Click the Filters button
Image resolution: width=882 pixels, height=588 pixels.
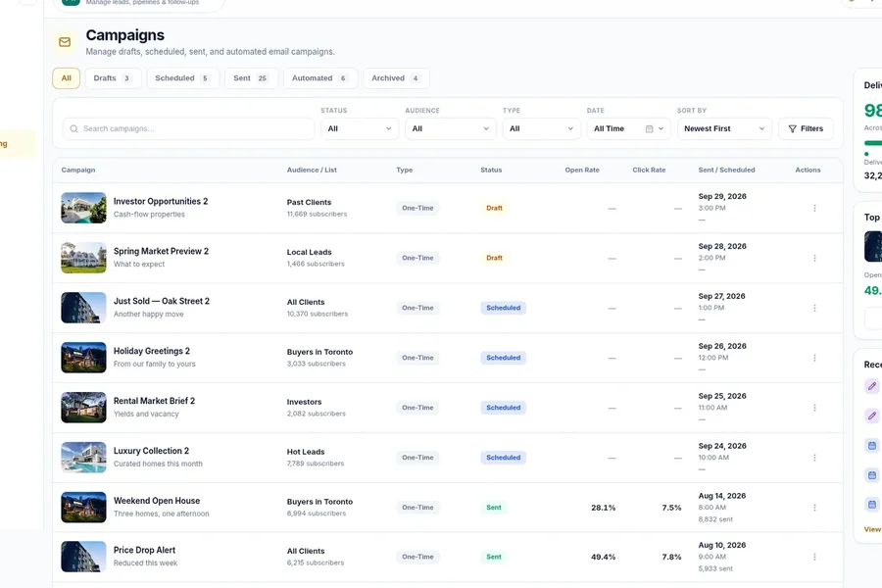click(x=806, y=128)
